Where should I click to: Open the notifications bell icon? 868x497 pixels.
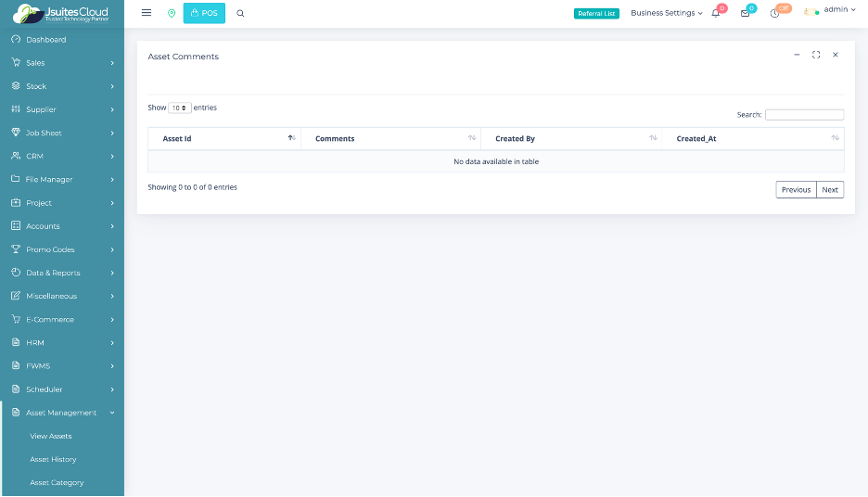(x=716, y=13)
